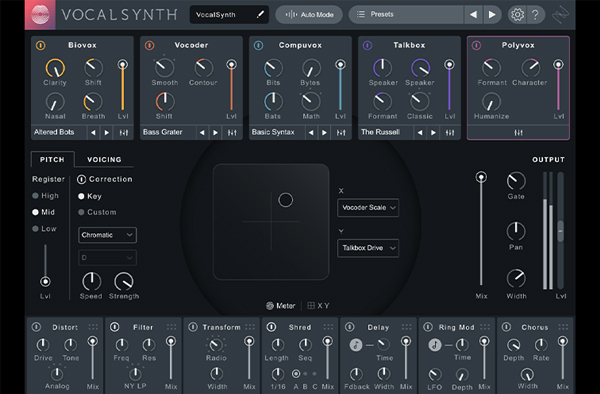This screenshot has height=394, width=600.
Task: Open Polyvox advanced settings sliders icon
Action: [x=518, y=132]
